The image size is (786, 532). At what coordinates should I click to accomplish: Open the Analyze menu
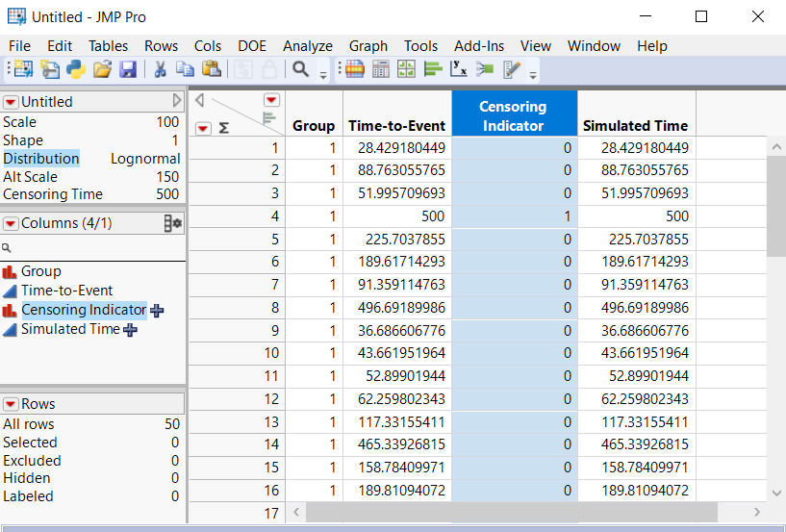(x=307, y=45)
